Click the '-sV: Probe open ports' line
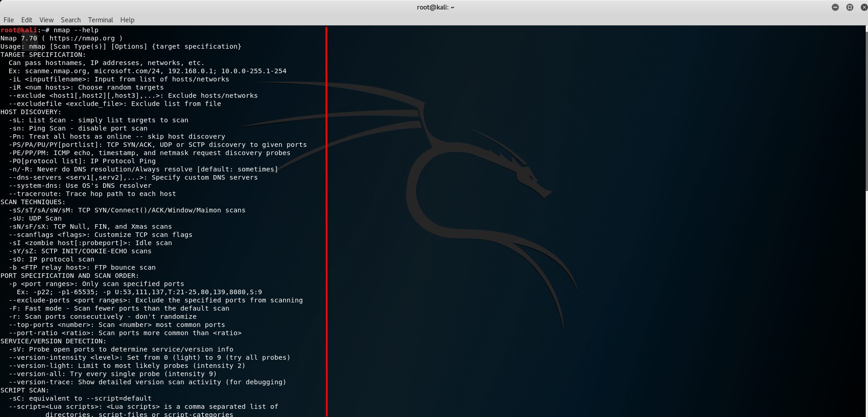The image size is (868, 417). [121, 349]
